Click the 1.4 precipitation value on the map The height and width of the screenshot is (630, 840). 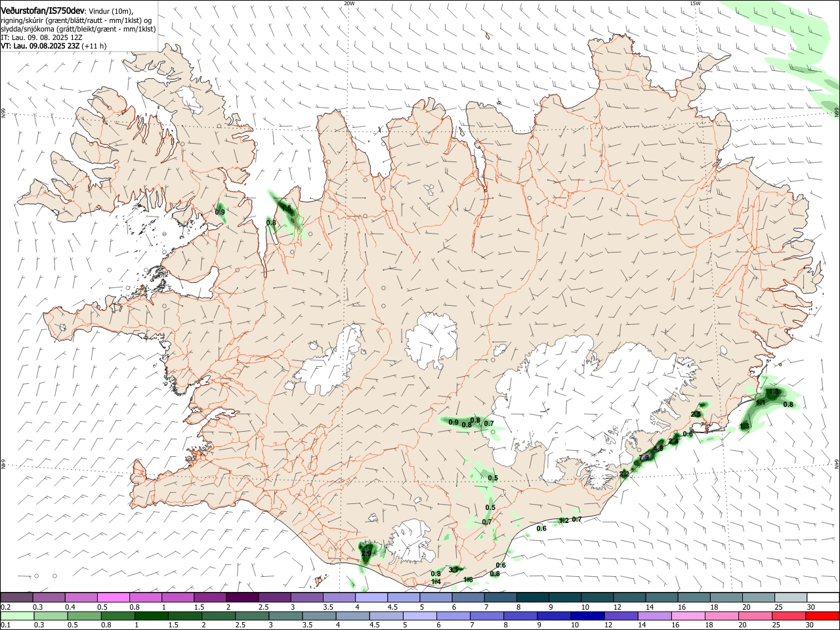[436, 581]
